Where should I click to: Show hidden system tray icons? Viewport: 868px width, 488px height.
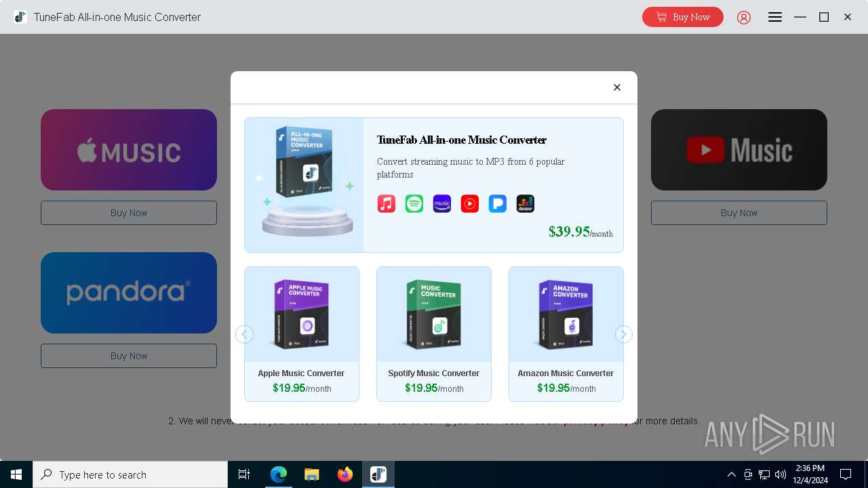pos(731,474)
